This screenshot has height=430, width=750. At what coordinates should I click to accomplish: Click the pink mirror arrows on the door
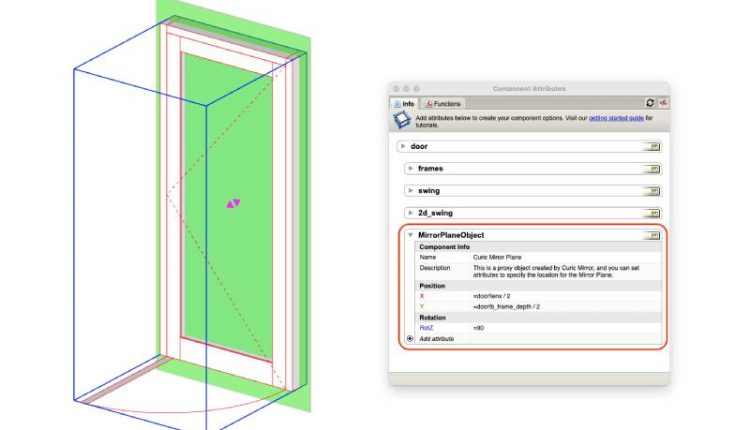coord(233,203)
